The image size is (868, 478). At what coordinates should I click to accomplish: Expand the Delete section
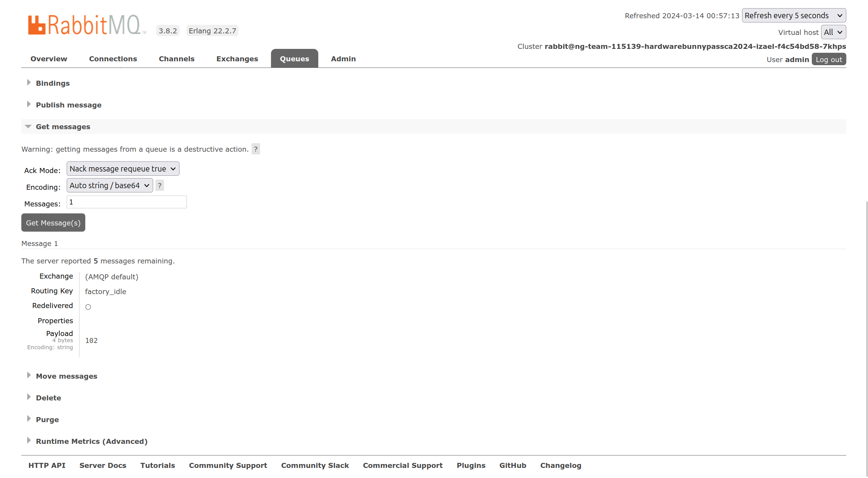pos(48,398)
